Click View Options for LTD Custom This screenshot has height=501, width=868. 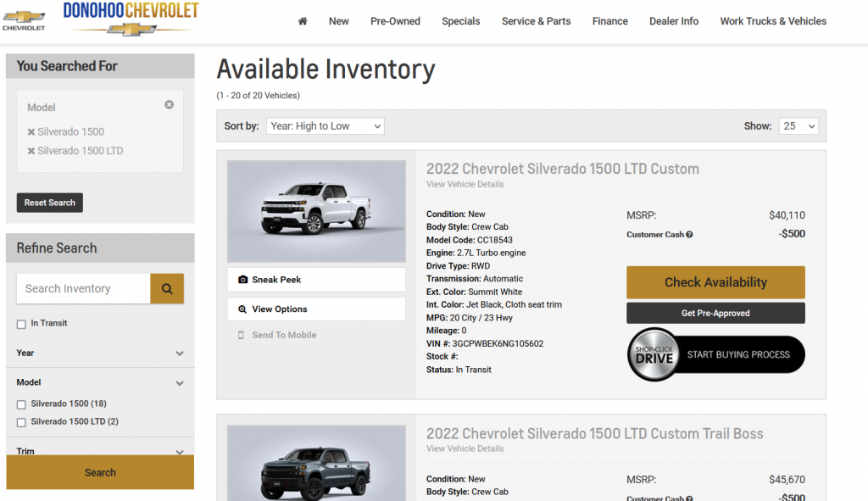coord(316,309)
